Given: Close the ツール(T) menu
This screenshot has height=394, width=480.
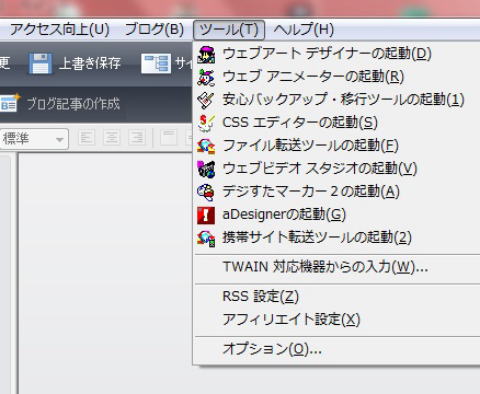Looking at the screenshot, I should point(229,30).
